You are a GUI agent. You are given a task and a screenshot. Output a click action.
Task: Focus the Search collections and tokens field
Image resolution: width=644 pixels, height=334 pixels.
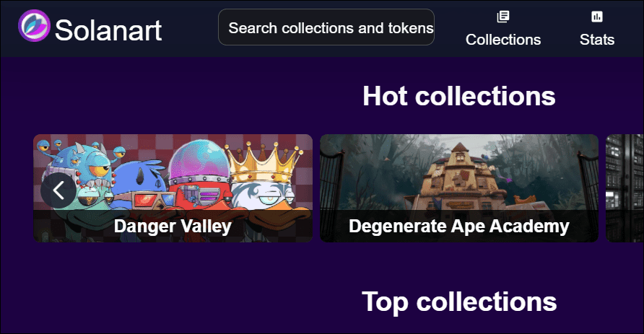tap(326, 27)
